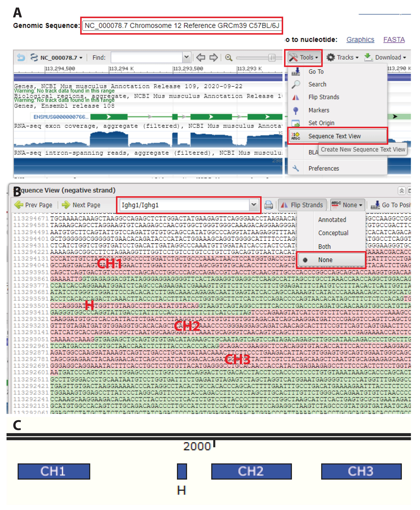420x510 pixels.
Task: Pan right with the right arrow icon
Action: click(214, 58)
